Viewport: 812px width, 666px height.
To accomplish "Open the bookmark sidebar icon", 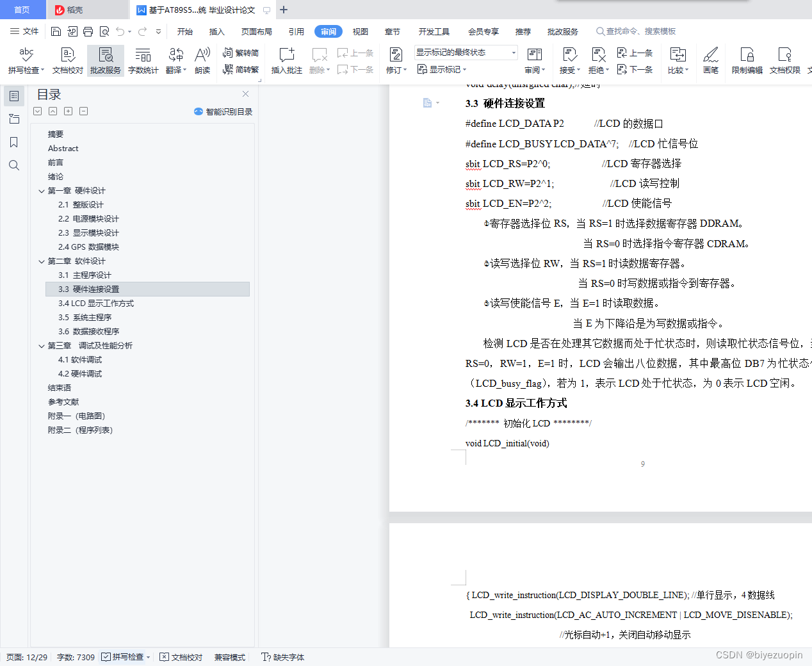I will point(14,142).
